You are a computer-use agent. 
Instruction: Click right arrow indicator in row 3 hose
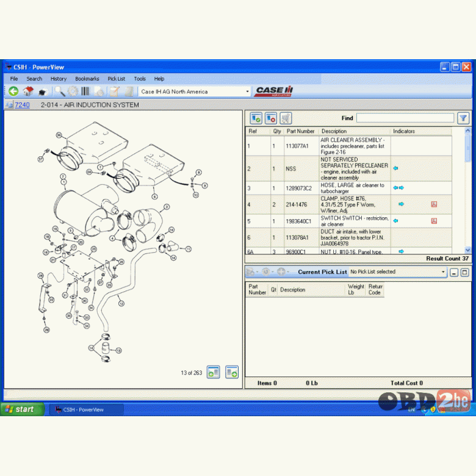402,188
